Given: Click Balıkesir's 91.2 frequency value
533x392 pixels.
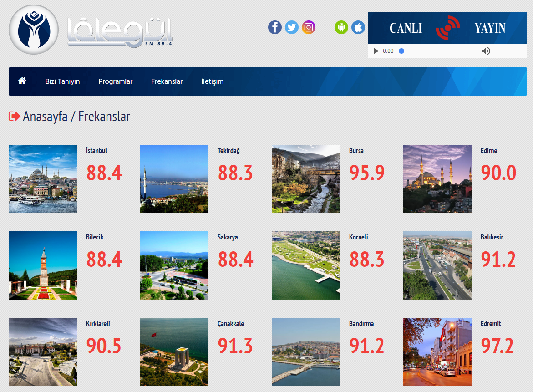Looking at the screenshot, I should click(x=499, y=260).
